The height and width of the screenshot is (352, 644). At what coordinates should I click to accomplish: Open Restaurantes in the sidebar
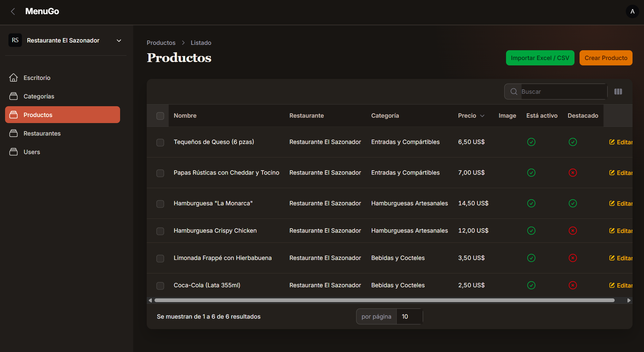tap(62, 133)
